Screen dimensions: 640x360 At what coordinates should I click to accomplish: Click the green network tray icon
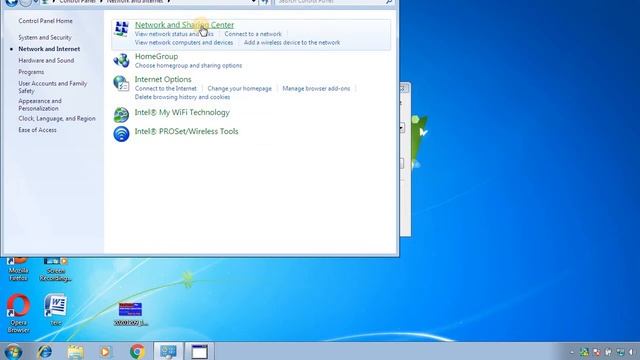(584, 352)
